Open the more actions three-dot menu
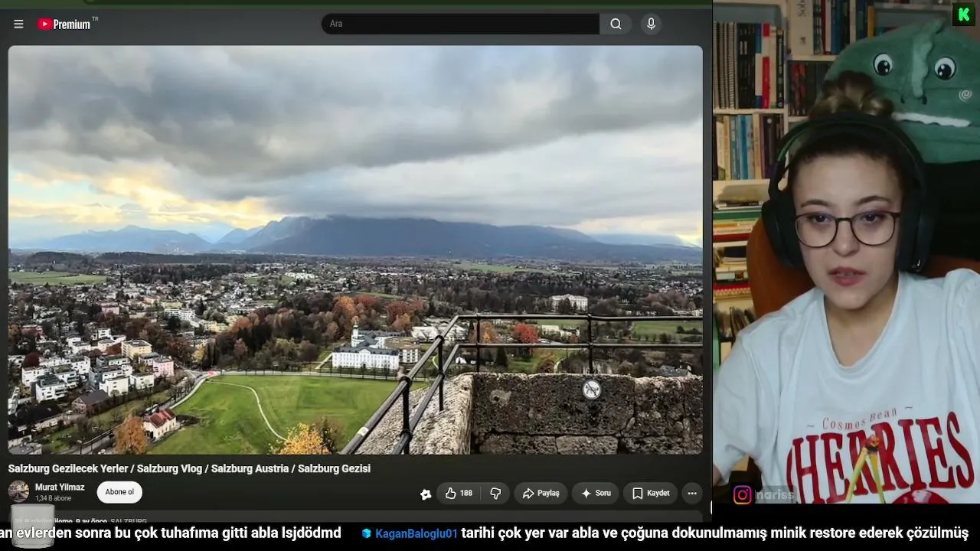This screenshot has height=551, width=980. 692,494
